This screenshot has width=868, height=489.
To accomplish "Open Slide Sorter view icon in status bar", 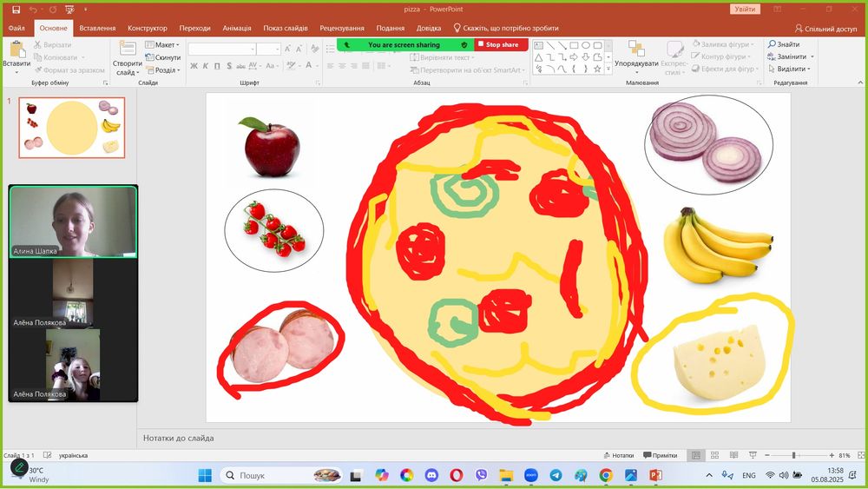I will tap(714, 455).
